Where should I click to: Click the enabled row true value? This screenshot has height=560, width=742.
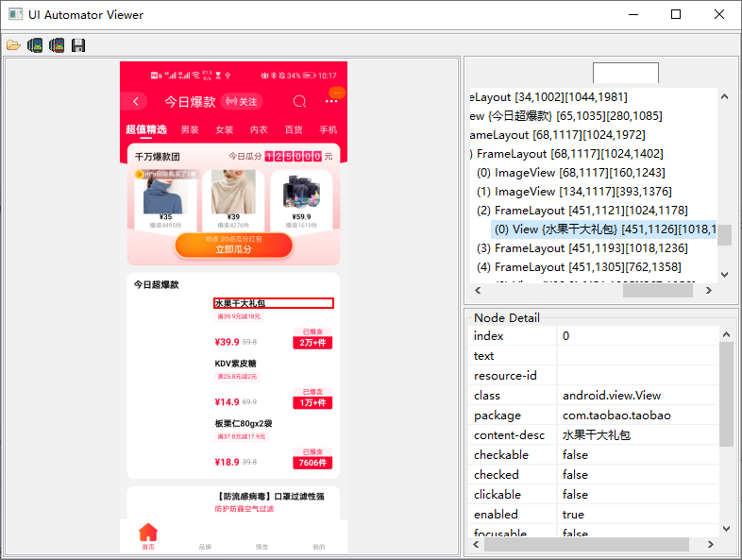(573, 514)
